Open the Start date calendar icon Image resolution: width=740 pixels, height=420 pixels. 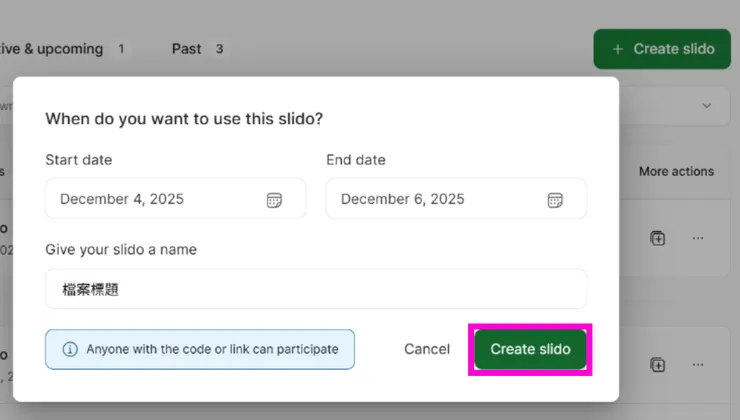point(274,200)
